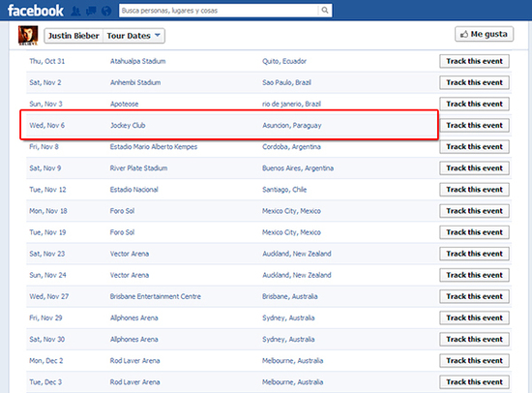Image resolution: width=532 pixels, height=393 pixels.
Task: Open Justin Bieber profile thumbnail
Action: tap(28, 35)
